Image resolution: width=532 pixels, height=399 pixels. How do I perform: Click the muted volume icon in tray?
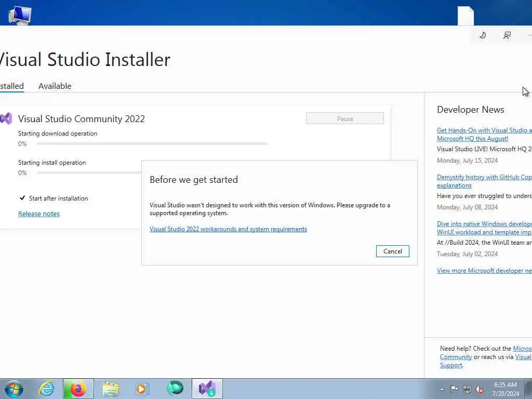[x=480, y=390]
